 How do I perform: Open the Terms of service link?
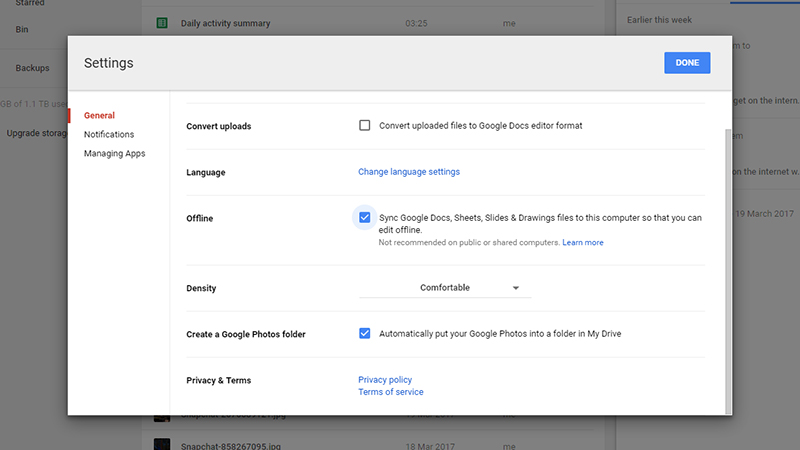pyautogui.click(x=390, y=392)
